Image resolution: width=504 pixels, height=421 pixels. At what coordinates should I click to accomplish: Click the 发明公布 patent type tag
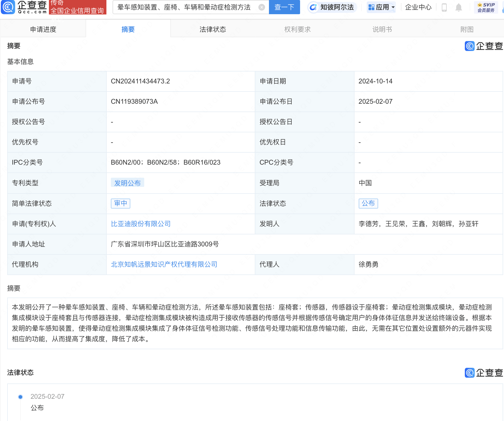[x=128, y=183]
